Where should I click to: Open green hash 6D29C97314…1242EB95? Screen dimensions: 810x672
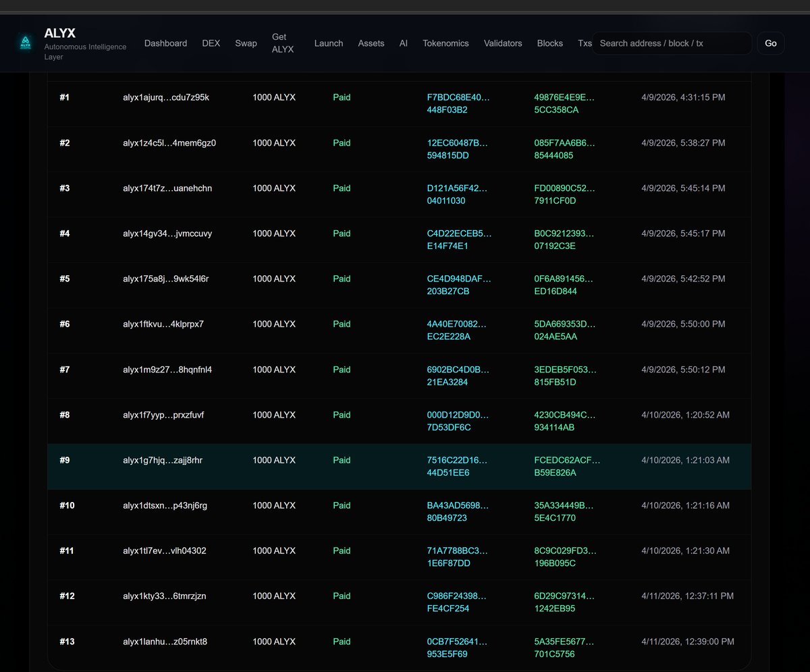click(x=564, y=602)
